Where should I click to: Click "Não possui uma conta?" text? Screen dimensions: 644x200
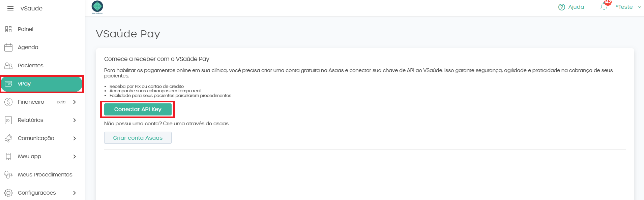133,124
